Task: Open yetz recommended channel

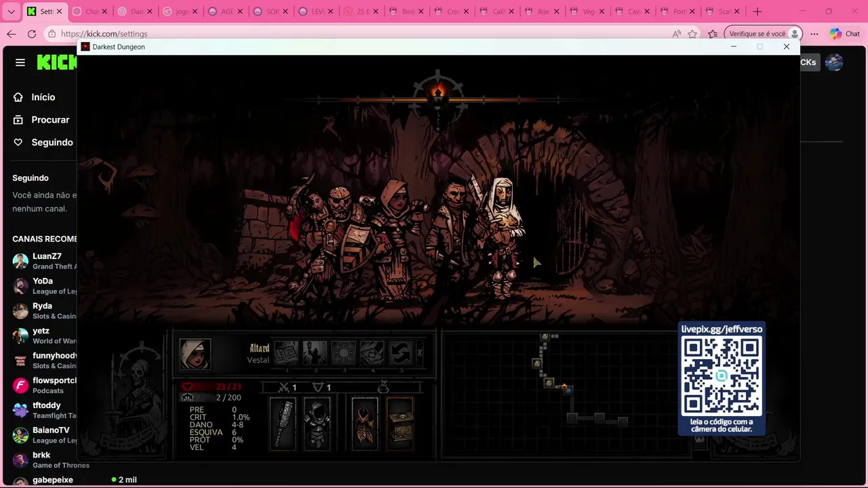Action: coord(43,335)
